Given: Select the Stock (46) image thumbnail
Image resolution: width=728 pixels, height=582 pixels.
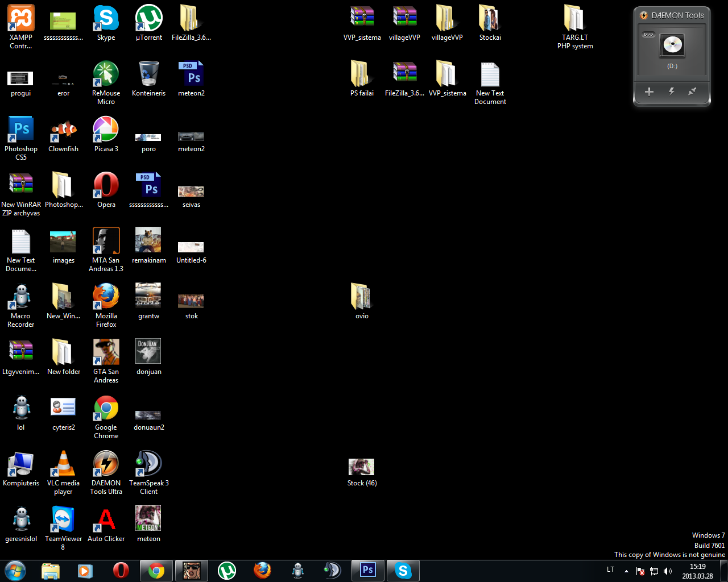Looking at the screenshot, I should [362, 472].
